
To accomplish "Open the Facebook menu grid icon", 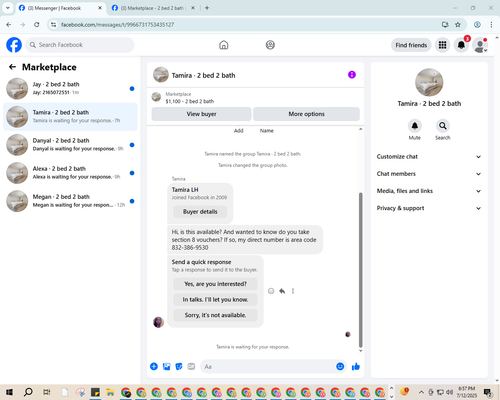I will pos(442,45).
